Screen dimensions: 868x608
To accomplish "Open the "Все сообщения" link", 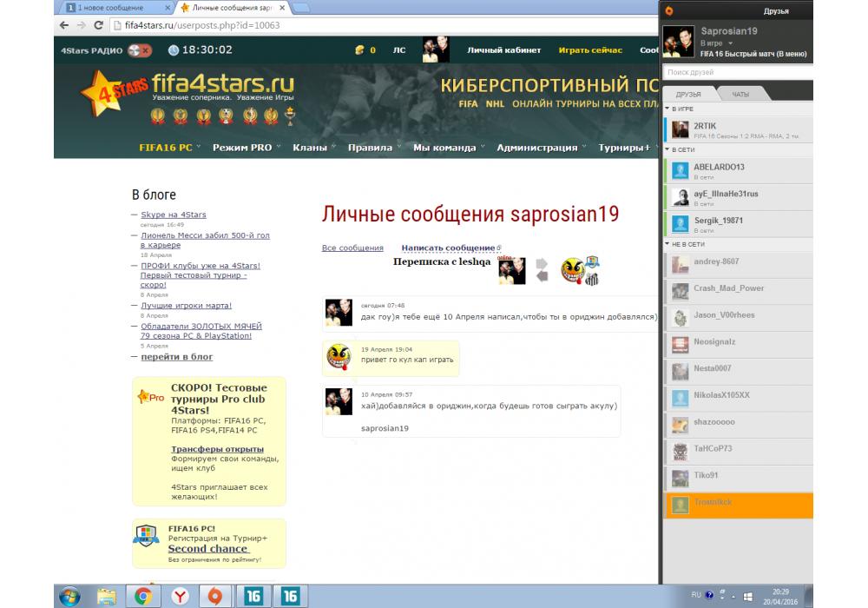I will [x=352, y=248].
